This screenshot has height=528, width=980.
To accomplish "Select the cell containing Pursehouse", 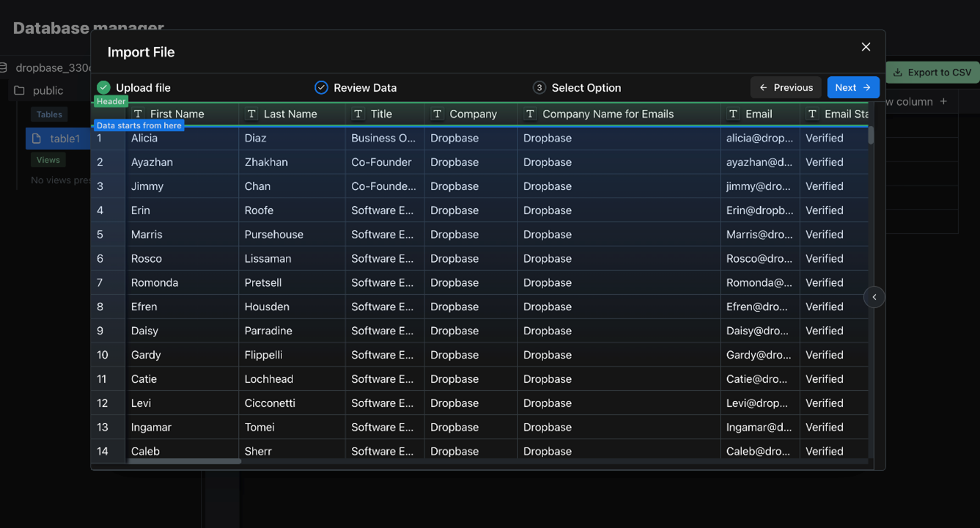I will pos(274,235).
